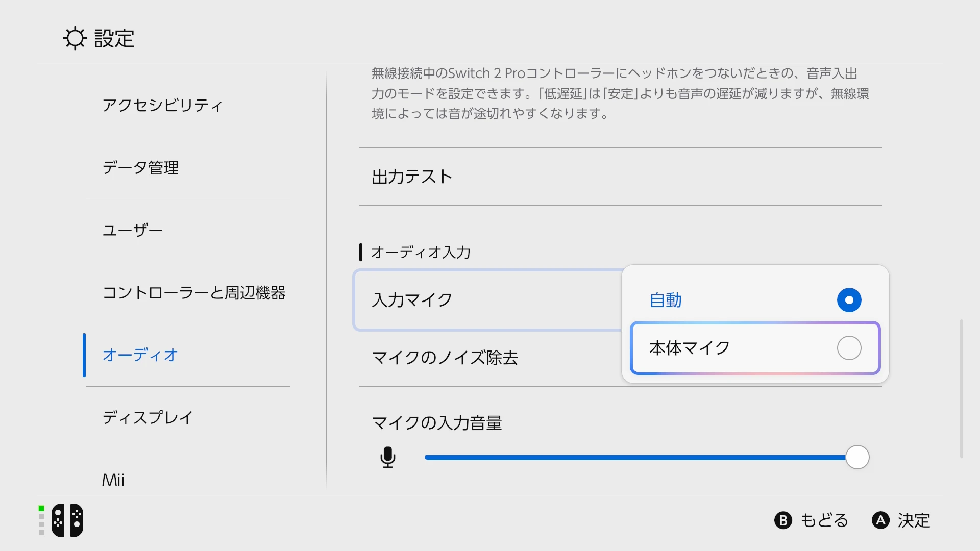Open the 入力マイク dropdown row
The image size is (980, 551).
coord(488,300)
